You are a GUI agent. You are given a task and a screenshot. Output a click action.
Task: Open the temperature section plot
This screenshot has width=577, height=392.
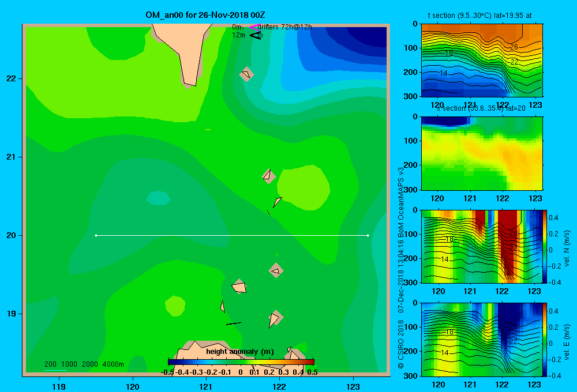(482, 61)
